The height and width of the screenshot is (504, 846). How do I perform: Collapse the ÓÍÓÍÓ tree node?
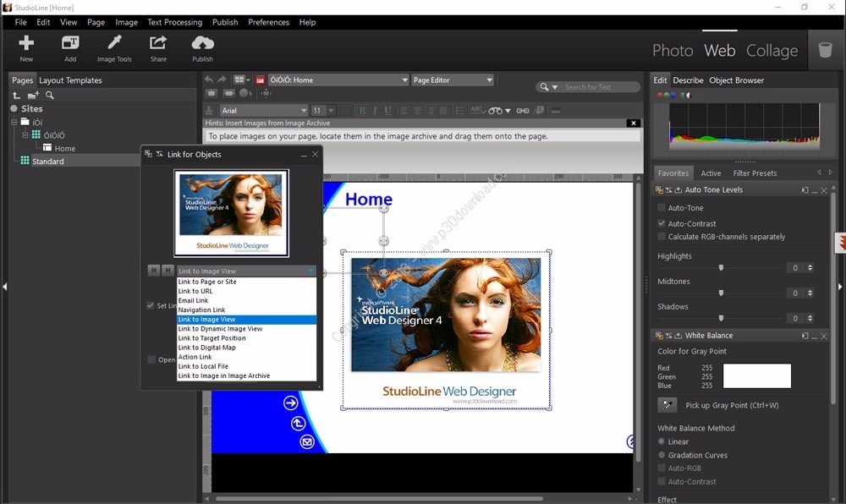25,134
